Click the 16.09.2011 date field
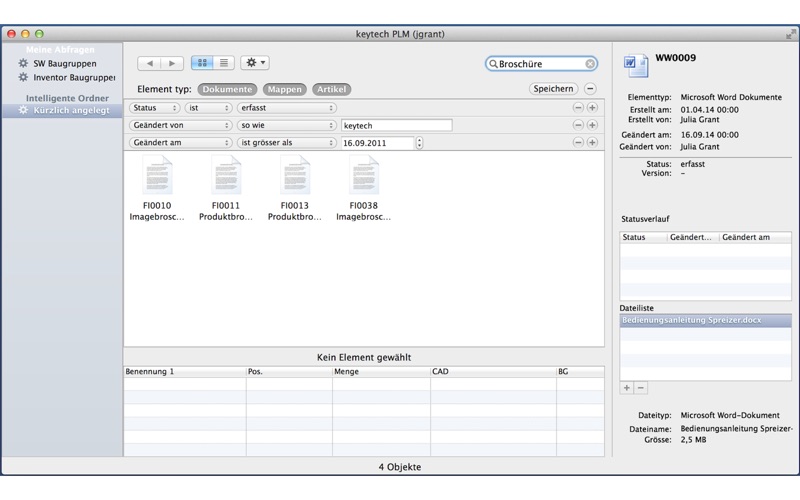 tap(377, 143)
